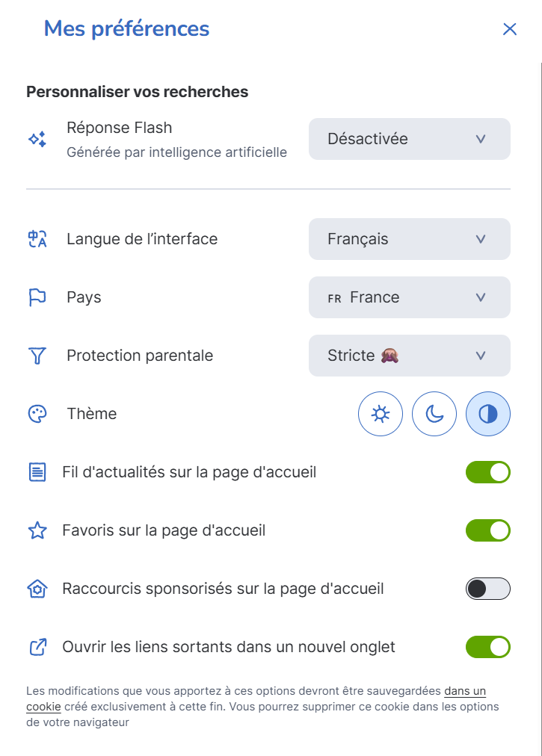Close the Mes préférences panel
The height and width of the screenshot is (756, 542).
coord(510,29)
